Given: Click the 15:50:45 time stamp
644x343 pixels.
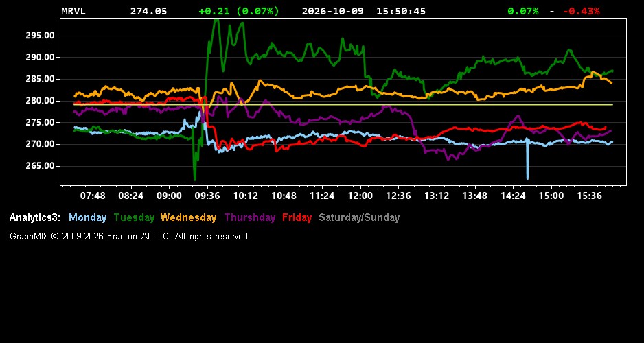Looking at the screenshot, I should [x=401, y=11].
